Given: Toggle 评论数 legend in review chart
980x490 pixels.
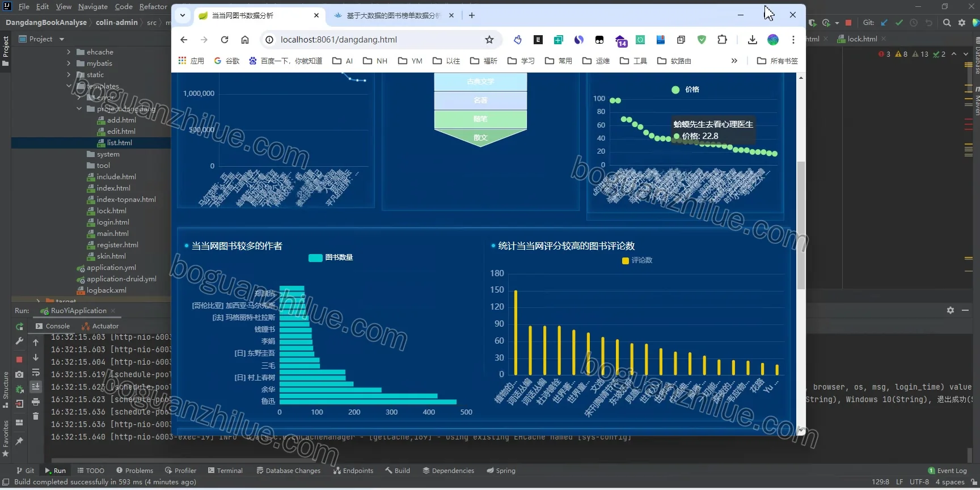Looking at the screenshot, I should (637, 260).
